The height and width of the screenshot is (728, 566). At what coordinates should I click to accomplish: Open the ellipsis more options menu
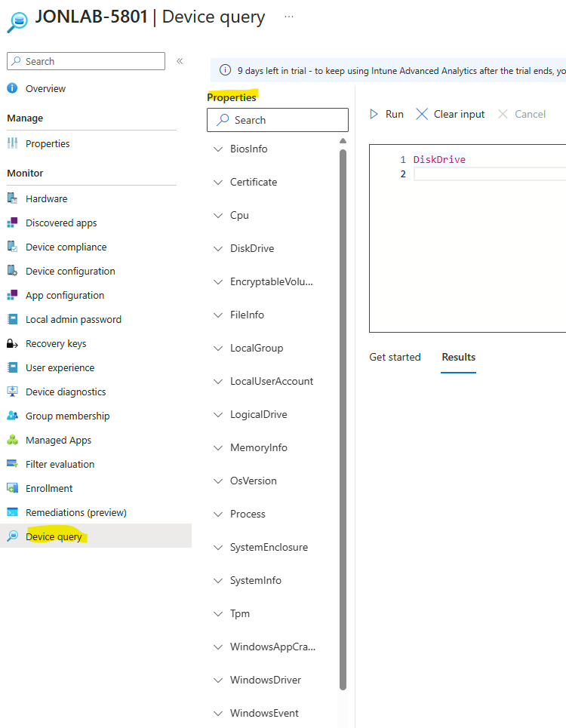coord(290,17)
